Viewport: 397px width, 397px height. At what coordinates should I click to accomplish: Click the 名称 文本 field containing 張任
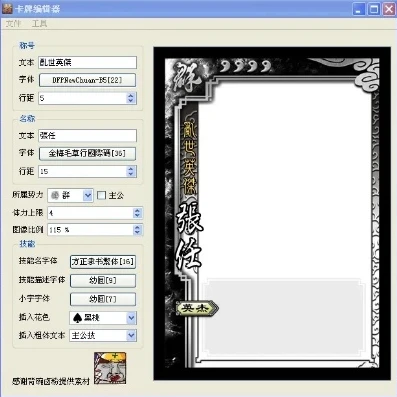(x=87, y=135)
